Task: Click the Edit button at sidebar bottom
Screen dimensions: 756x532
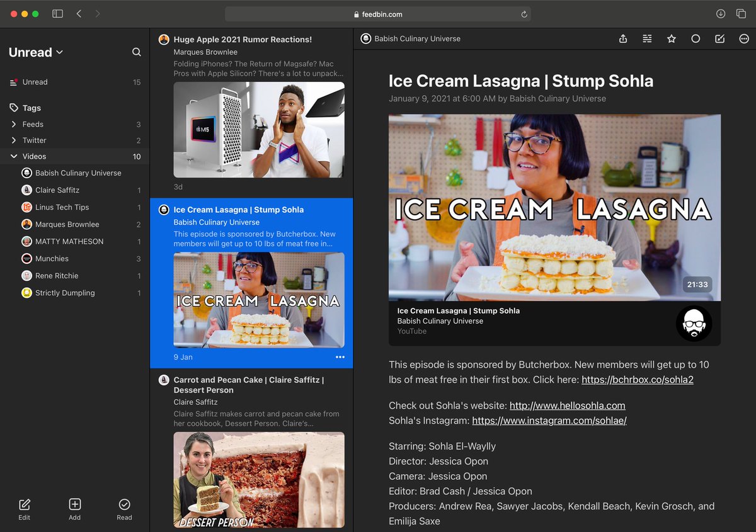Action: tap(25, 509)
